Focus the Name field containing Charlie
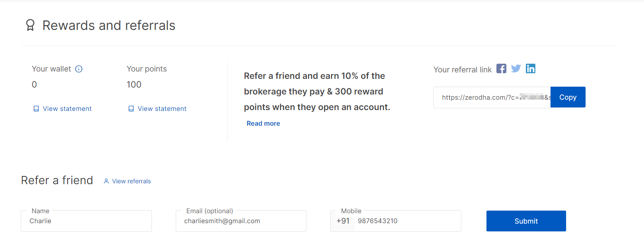 point(86,221)
